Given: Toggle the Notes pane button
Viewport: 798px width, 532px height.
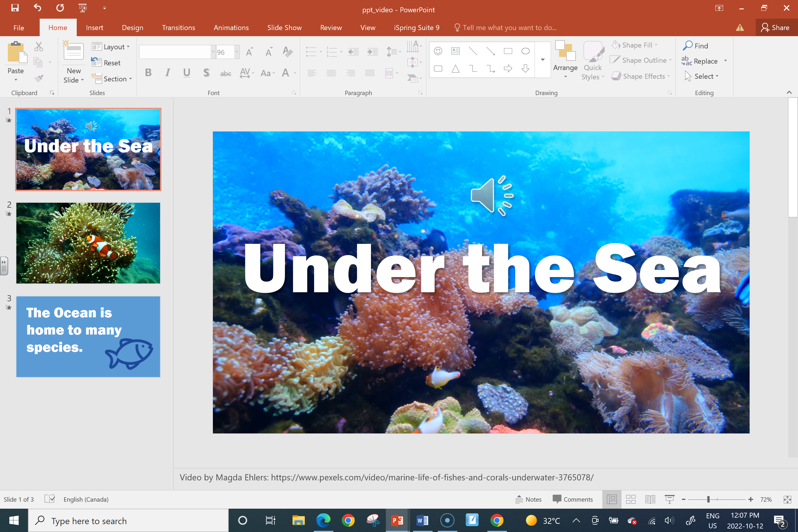Looking at the screenshot, I should click(528, 499).
